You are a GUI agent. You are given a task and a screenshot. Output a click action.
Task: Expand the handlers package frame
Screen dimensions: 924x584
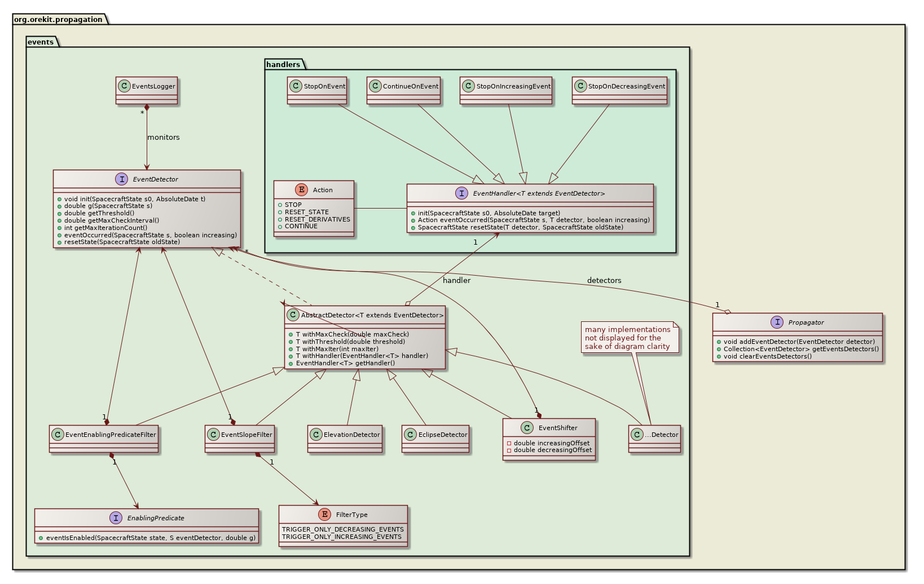[283, 64]
